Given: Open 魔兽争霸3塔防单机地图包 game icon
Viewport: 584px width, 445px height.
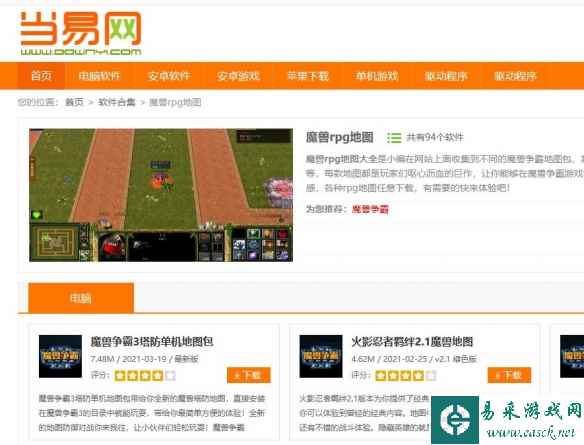Looking at the screenshot, I should (x=60, y=356).
